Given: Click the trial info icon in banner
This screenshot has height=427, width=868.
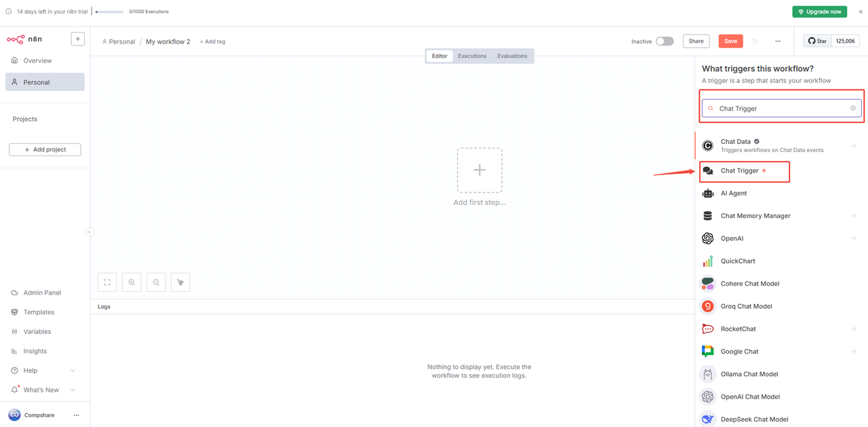Looking at the screenshot, I should 8,12.
